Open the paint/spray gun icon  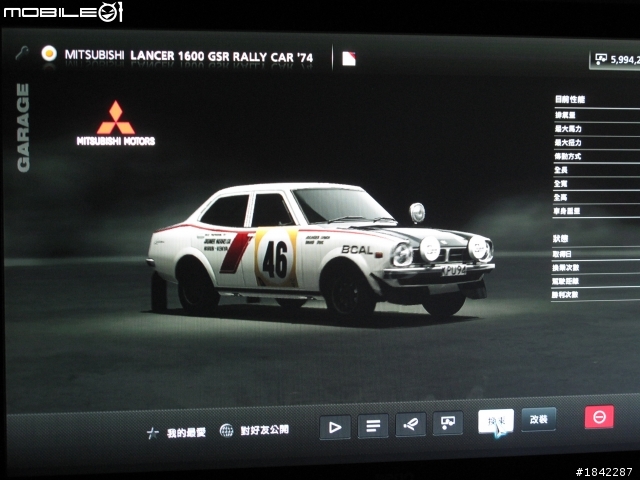click(x=411, y=424)
